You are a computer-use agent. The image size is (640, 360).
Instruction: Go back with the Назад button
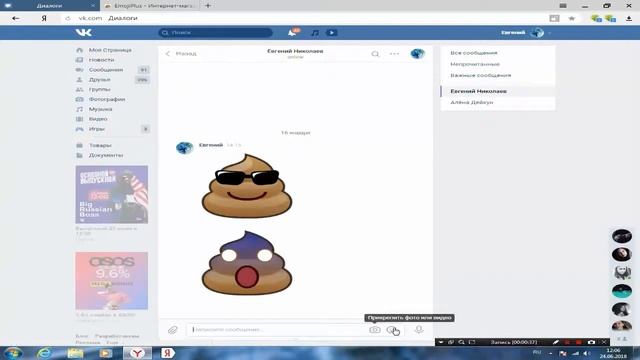click(181, 53)
